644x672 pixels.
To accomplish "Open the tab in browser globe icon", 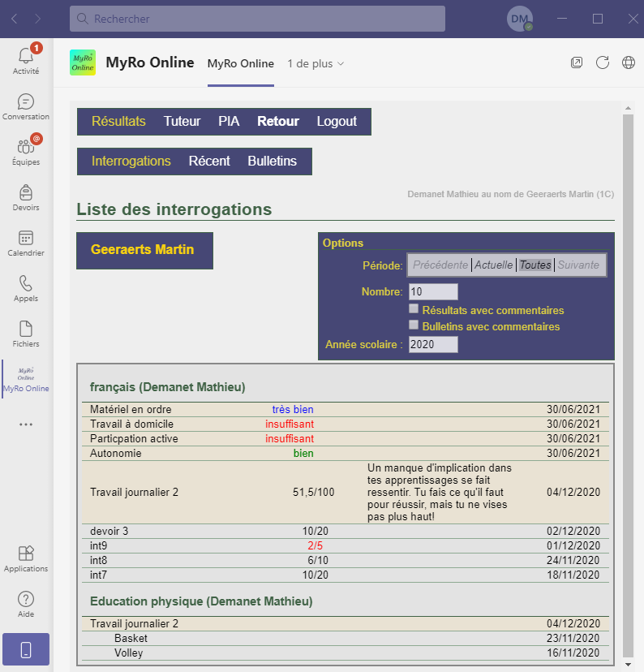I will pyautogui.click(x=628, y=62).
